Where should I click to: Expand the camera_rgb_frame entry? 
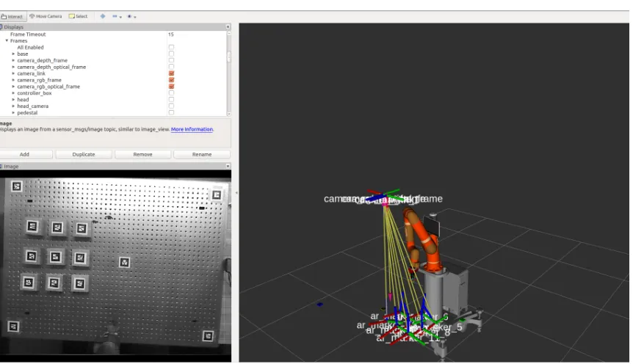[13, 80]
